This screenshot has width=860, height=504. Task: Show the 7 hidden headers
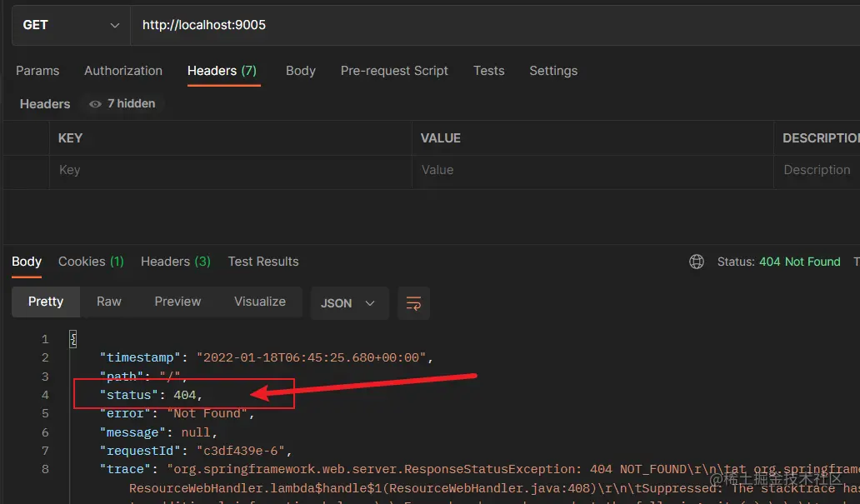click(122, 103)
